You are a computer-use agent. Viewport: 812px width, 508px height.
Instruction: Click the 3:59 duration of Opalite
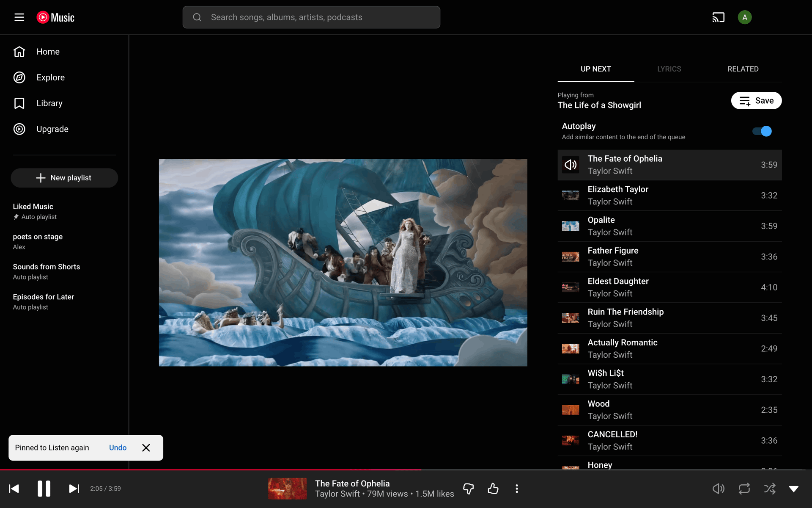769,226
